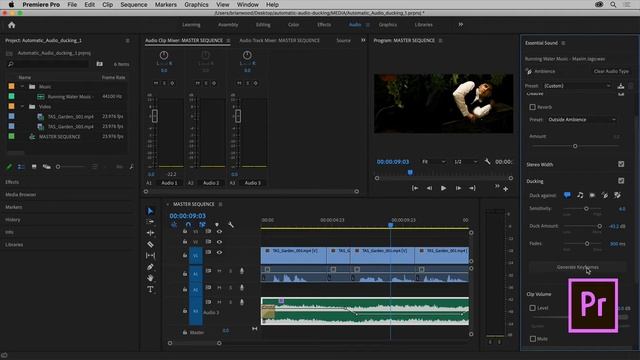
Task: Select the Type tool
Action: pos(150,289)
